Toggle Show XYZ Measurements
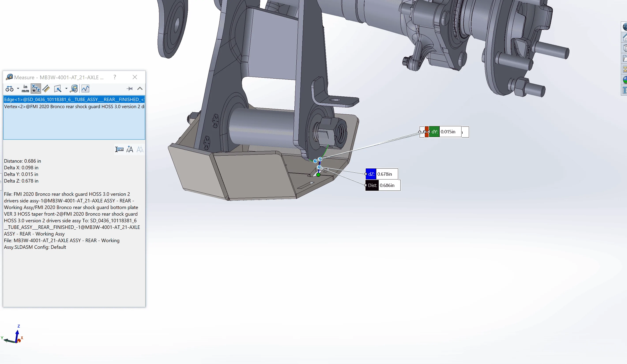 tap(36, 89)
